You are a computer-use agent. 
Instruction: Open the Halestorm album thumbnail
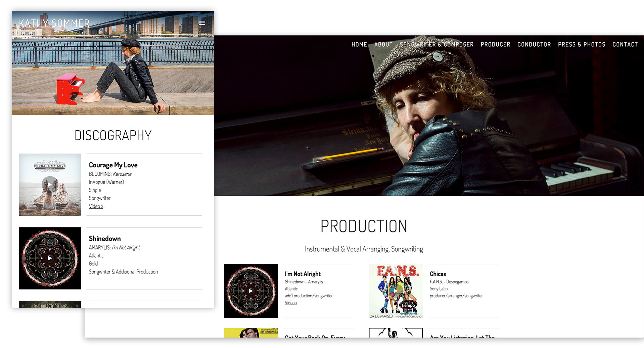click(x=50, y=304)
